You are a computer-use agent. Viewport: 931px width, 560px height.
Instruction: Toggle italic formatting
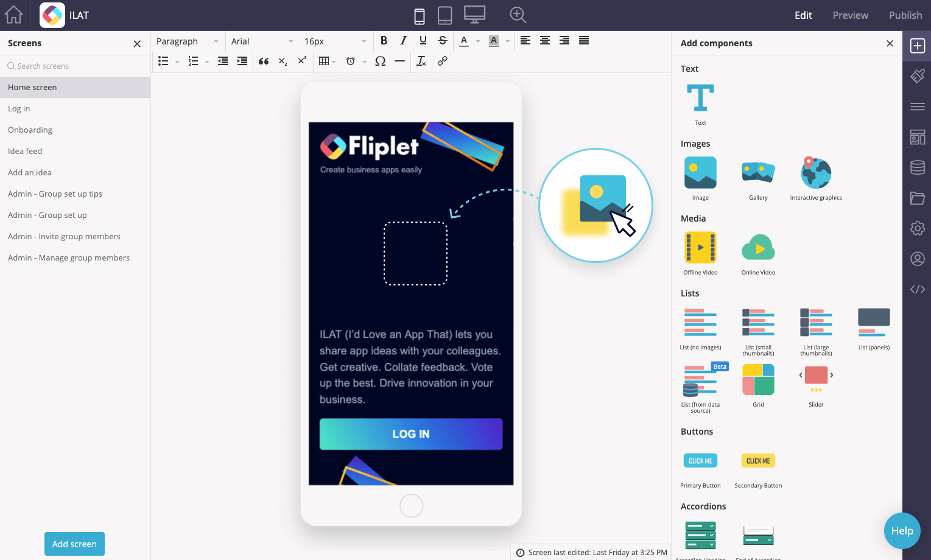point(403,41)
